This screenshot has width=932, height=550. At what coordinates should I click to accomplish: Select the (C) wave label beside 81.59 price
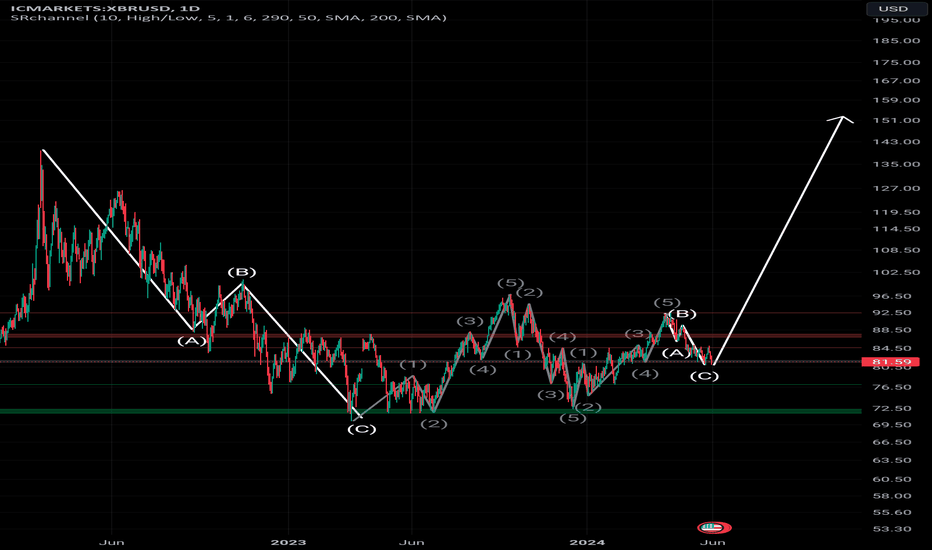click(x=704, y=376)
